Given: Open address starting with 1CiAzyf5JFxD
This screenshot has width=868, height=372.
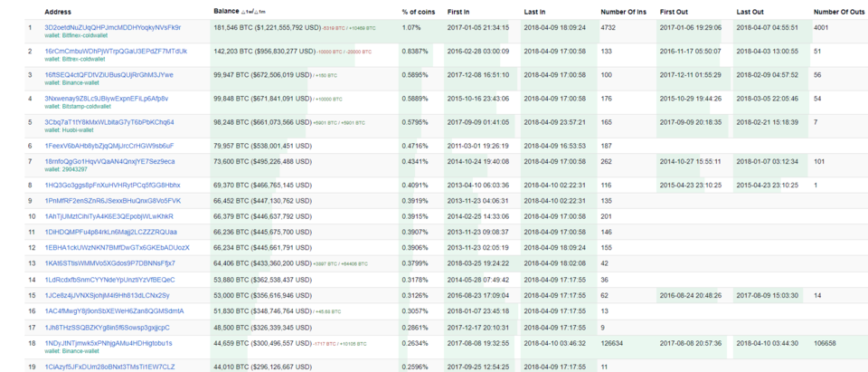Looking at the screenshot, I should pyautogui.click(x=109, y=367).
